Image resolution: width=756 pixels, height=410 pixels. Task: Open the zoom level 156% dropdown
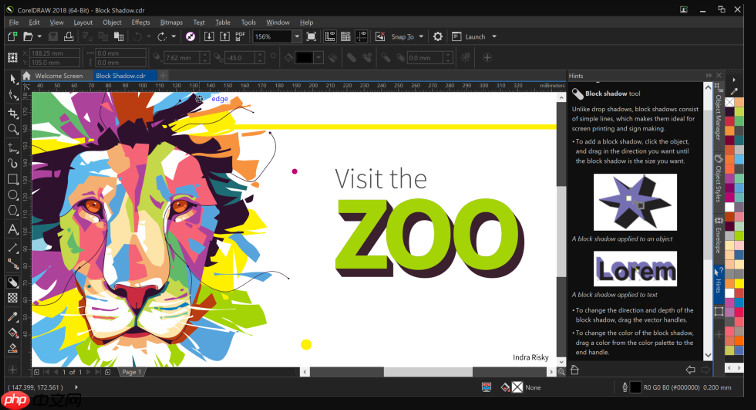click(x=297, y=37)
